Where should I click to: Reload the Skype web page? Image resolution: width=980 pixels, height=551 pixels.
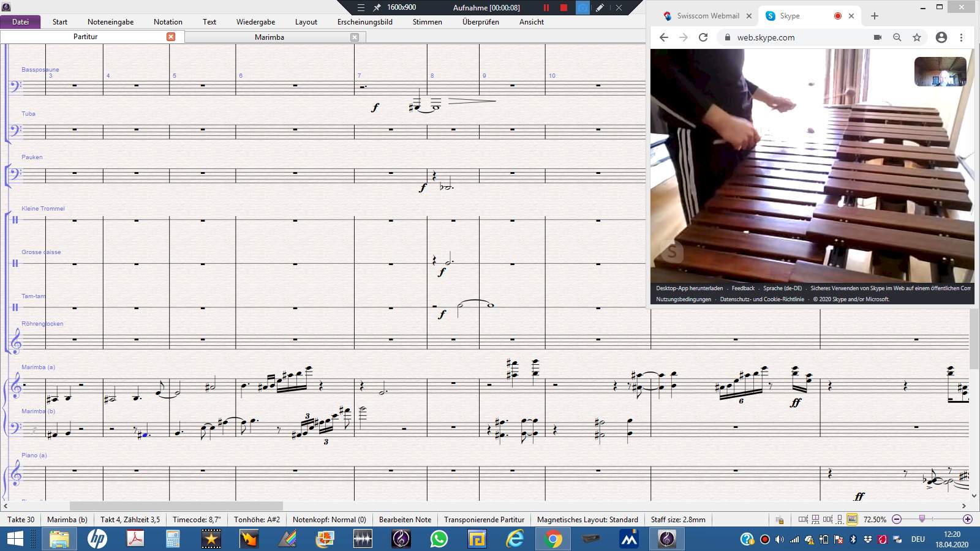click(x=703, y=37)
